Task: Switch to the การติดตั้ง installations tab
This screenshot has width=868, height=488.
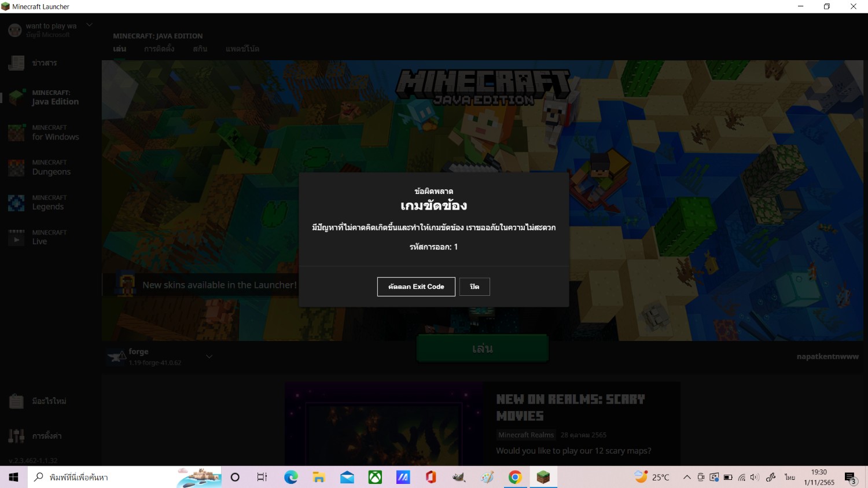Action: [159, 49]
